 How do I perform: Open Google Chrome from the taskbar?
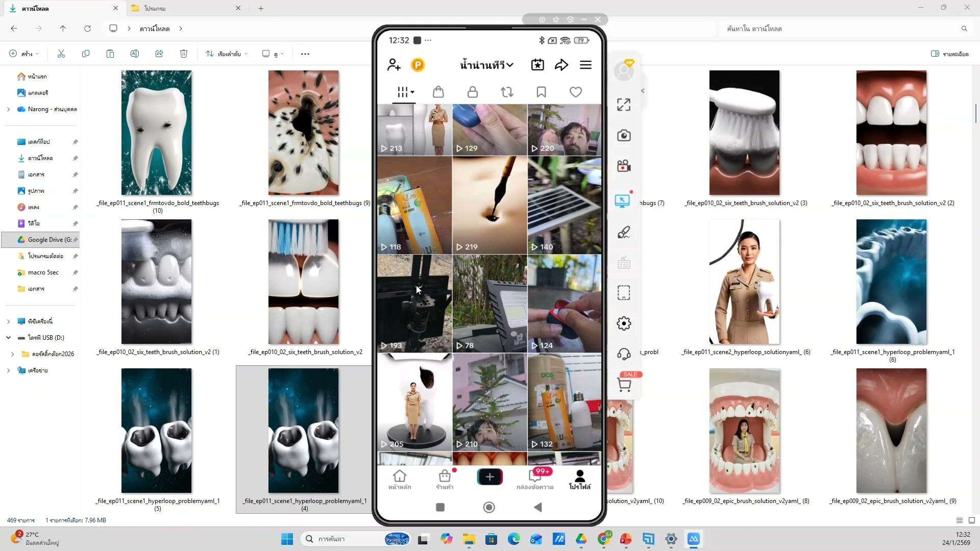click(603, 539)
